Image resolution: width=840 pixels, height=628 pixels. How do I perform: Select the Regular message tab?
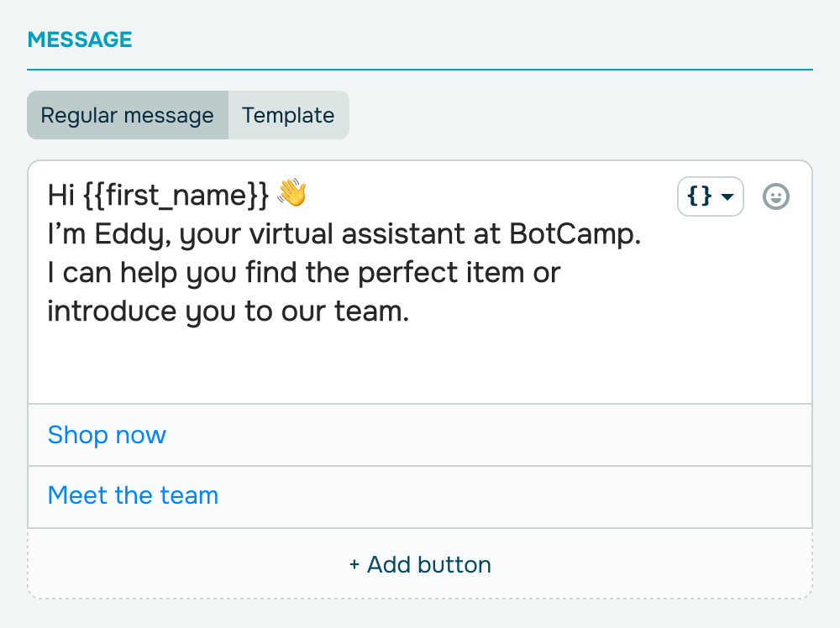tap(128, 115)
